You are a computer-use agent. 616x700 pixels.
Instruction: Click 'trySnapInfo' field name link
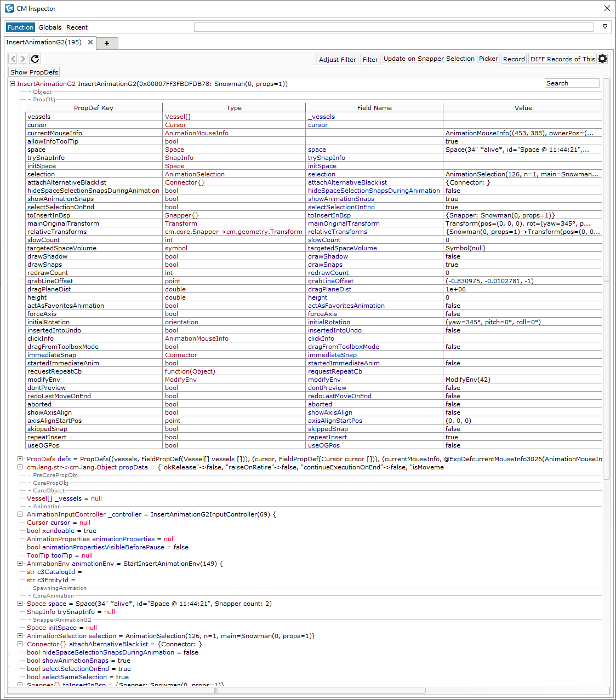tap(326, 158)
